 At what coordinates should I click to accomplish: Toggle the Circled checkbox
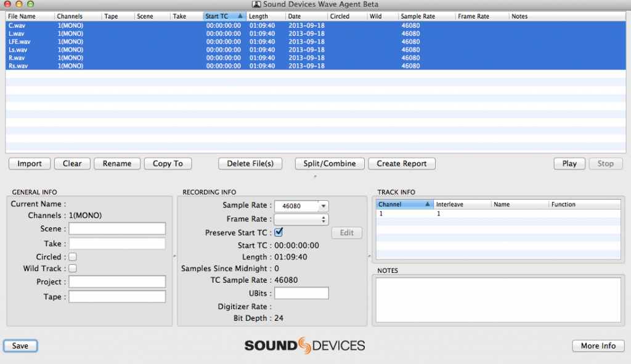pyautogui.click(x=73, y=257)
